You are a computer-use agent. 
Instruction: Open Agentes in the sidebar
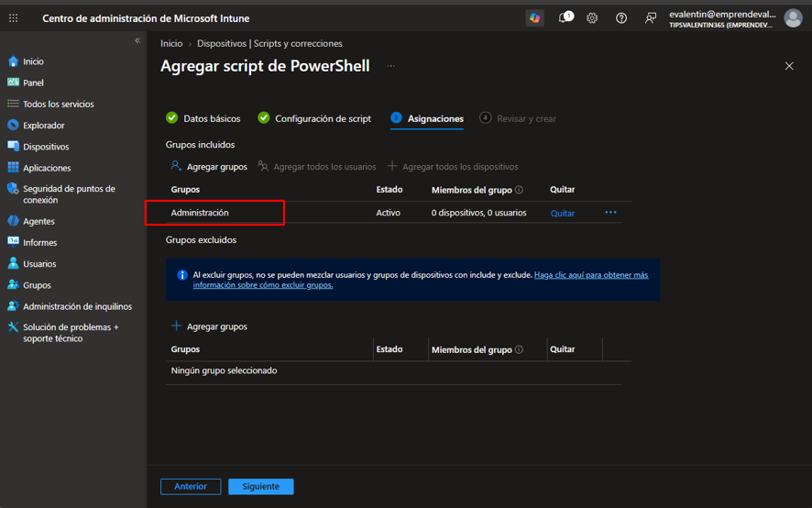38,221
